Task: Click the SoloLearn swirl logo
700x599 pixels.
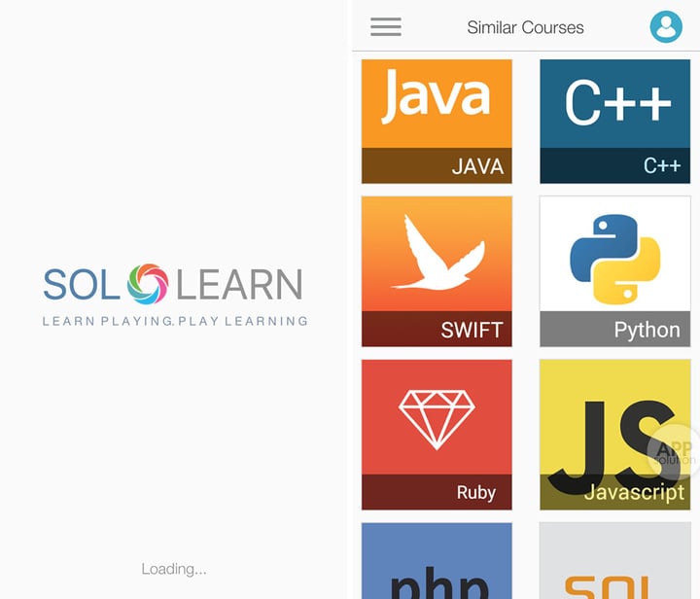Action: [x=148, y=284]
